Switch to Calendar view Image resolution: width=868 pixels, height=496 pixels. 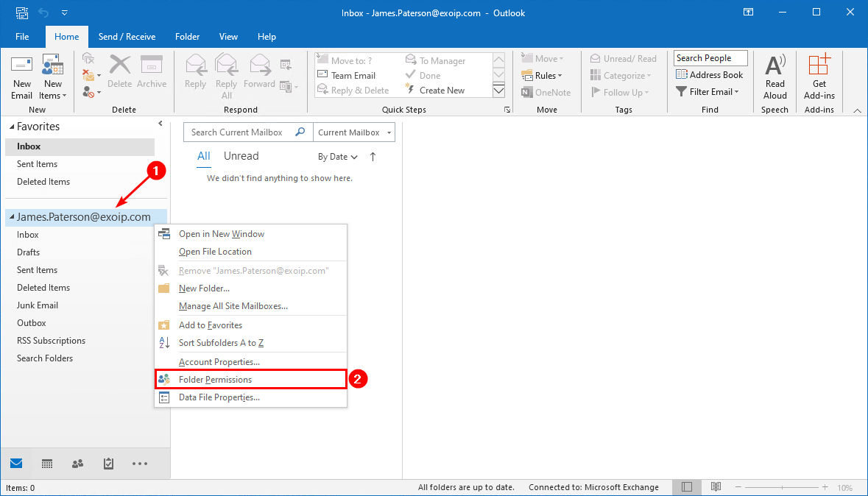47,464
